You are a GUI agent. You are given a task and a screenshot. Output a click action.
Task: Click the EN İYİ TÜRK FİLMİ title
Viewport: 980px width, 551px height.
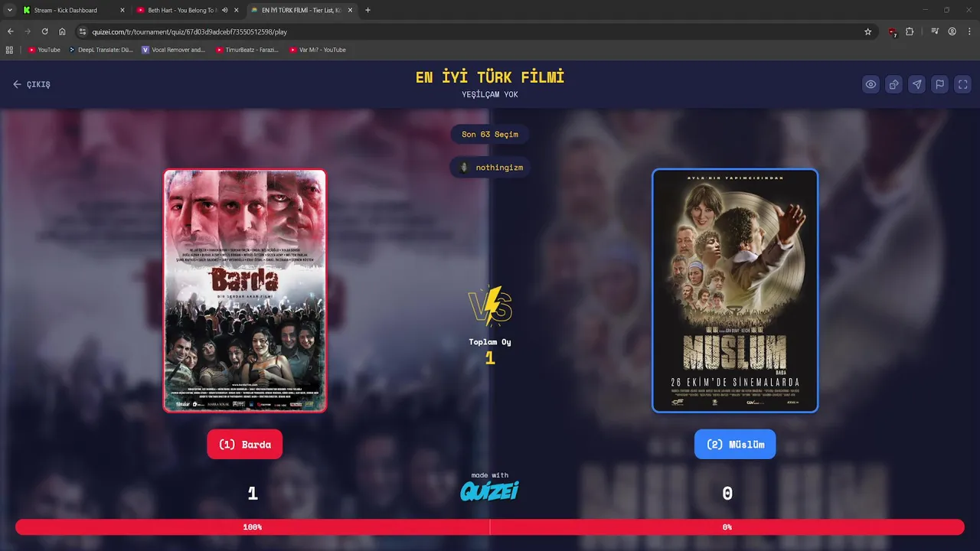coord(490,77)
